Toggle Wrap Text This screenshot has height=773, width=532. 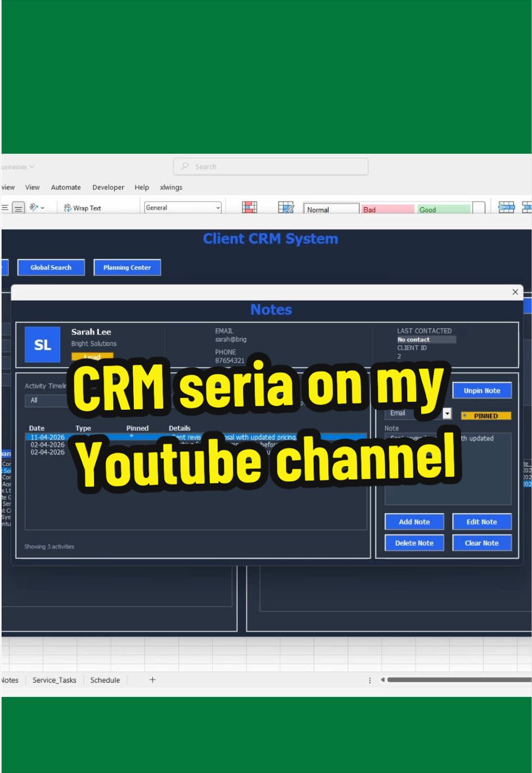coord(82,208)
